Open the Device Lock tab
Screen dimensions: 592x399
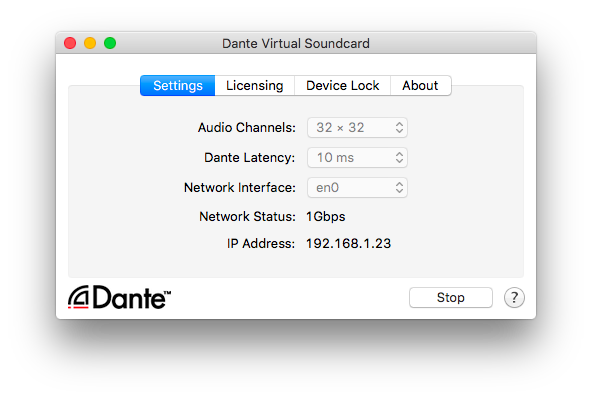click(342, 86)
